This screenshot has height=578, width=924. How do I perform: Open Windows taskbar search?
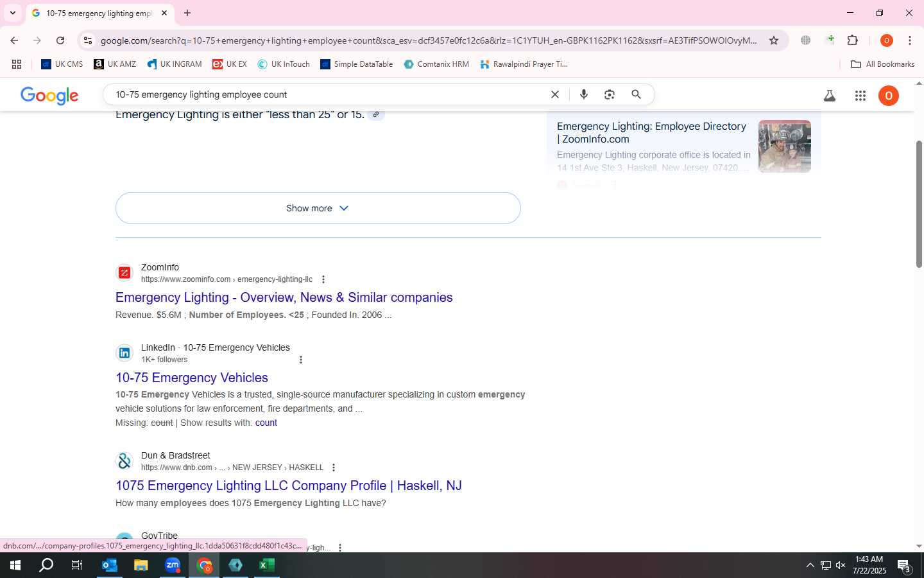point(46,565)
